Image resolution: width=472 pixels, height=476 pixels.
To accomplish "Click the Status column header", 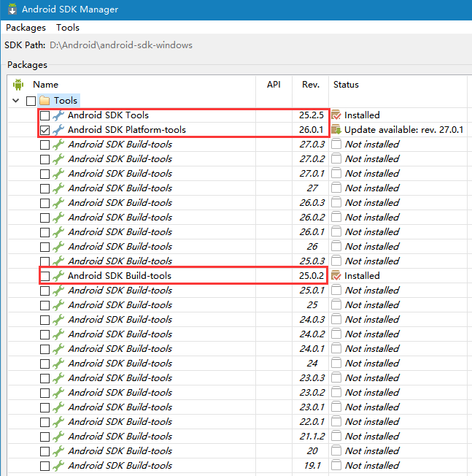I will coord(346,85).
